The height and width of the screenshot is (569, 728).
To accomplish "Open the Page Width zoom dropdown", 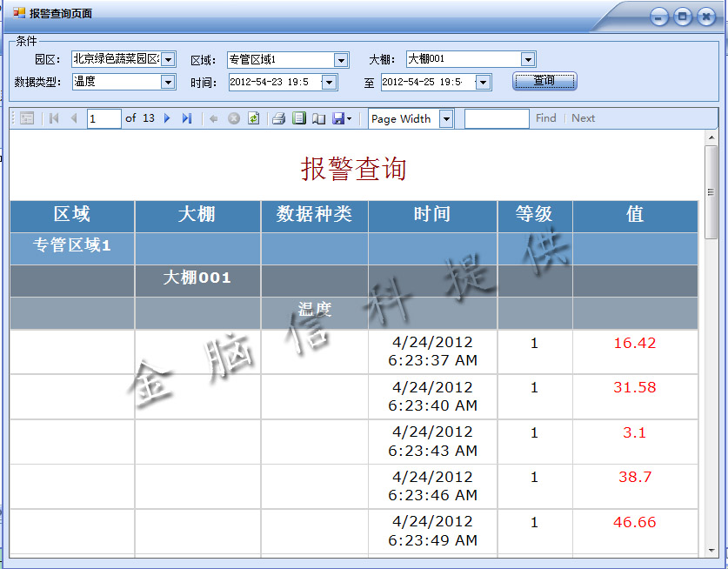I will (446, 119).
